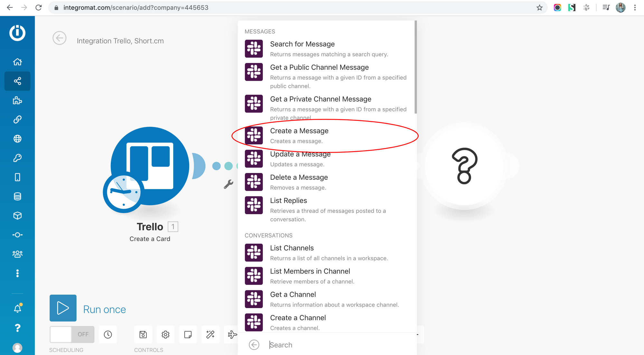Click the Home icon in sidebar

click(17, 62)
